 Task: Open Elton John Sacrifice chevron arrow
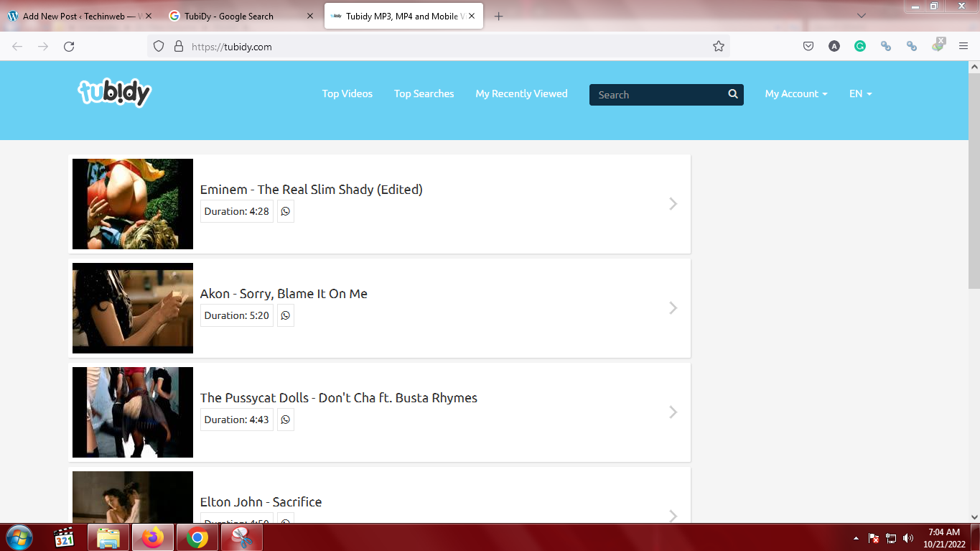(x=673, y=515)
